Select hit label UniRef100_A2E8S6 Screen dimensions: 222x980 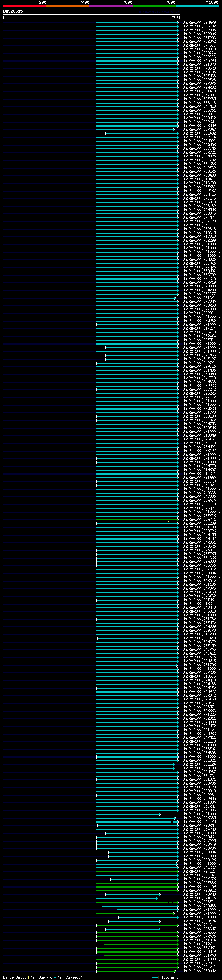[x=199, y=883]
